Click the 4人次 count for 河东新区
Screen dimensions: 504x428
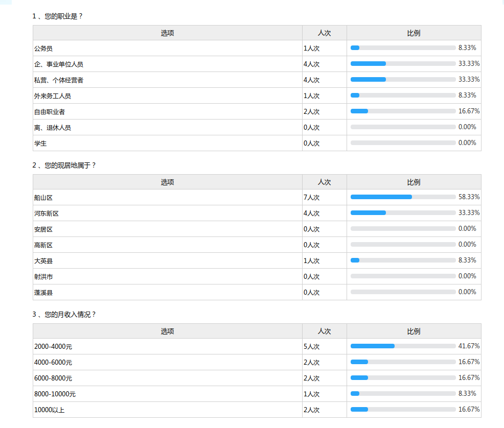point(311,213)
